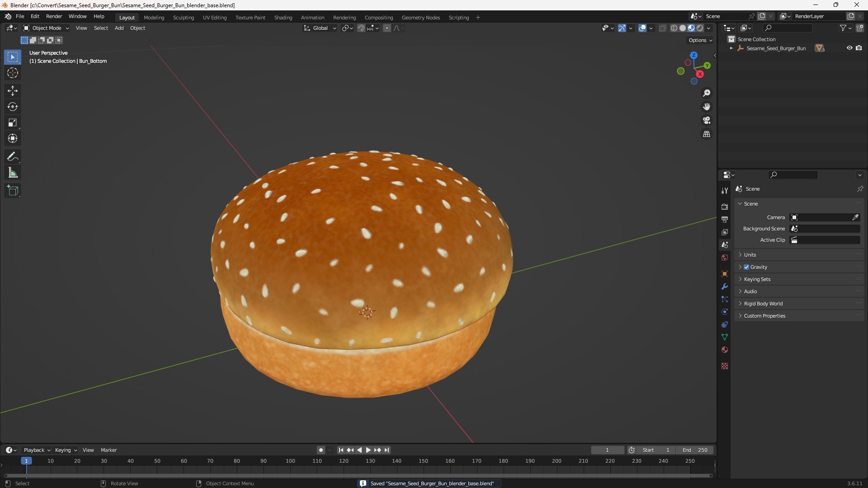Switch to the UV Editing workspace tab

tap(215, 18)
